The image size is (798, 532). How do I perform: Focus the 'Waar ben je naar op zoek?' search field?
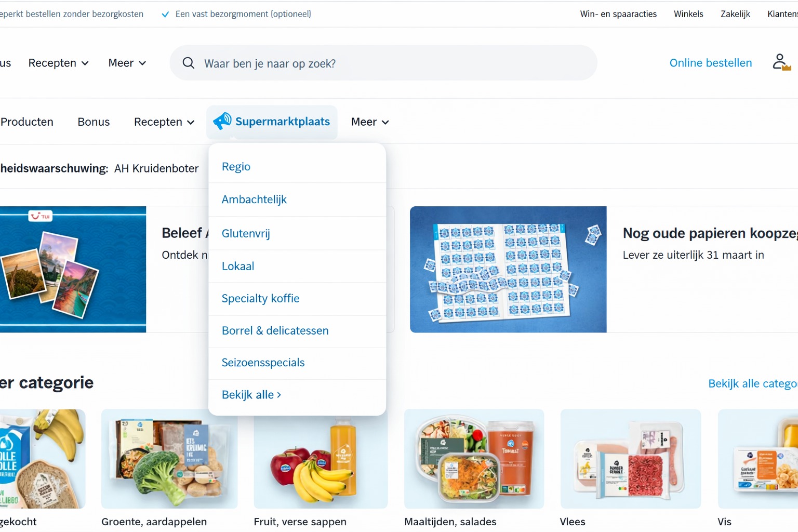(383, 63)
